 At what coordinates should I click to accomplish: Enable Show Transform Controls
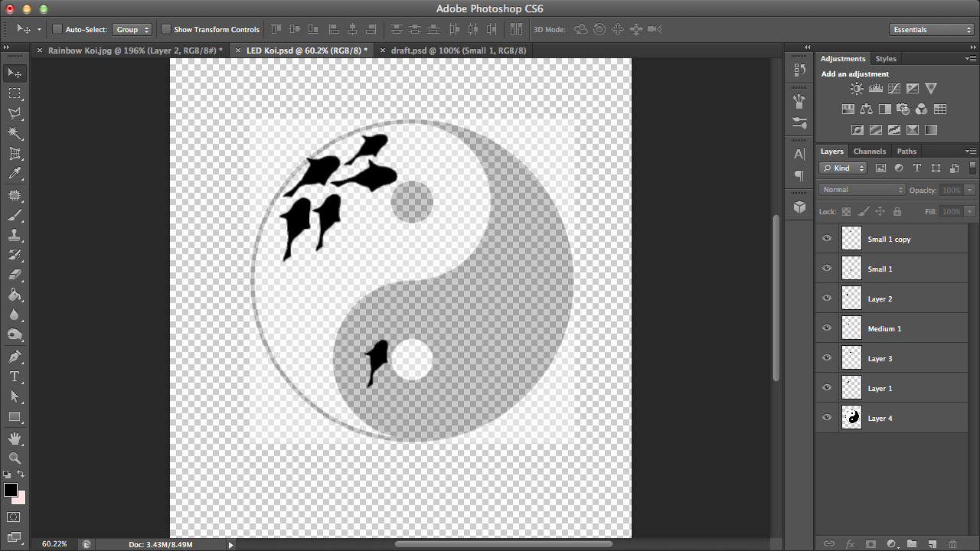pyautogui.click(x=166, y=28)
